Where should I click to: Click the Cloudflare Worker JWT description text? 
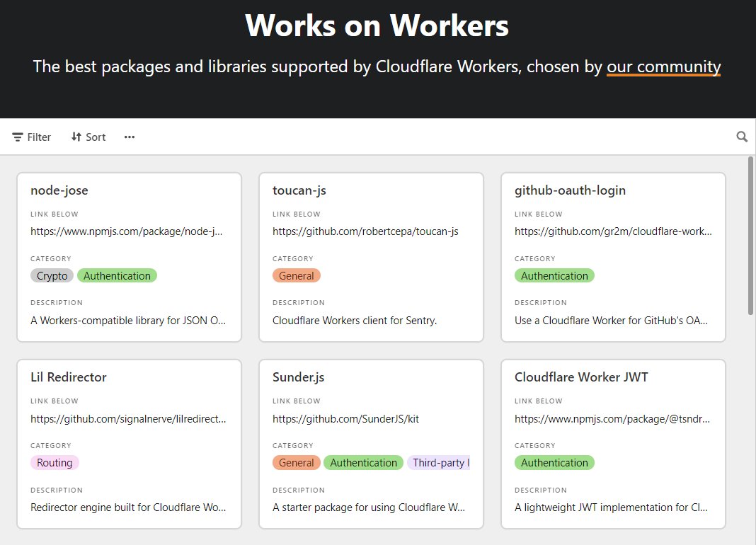612,507
